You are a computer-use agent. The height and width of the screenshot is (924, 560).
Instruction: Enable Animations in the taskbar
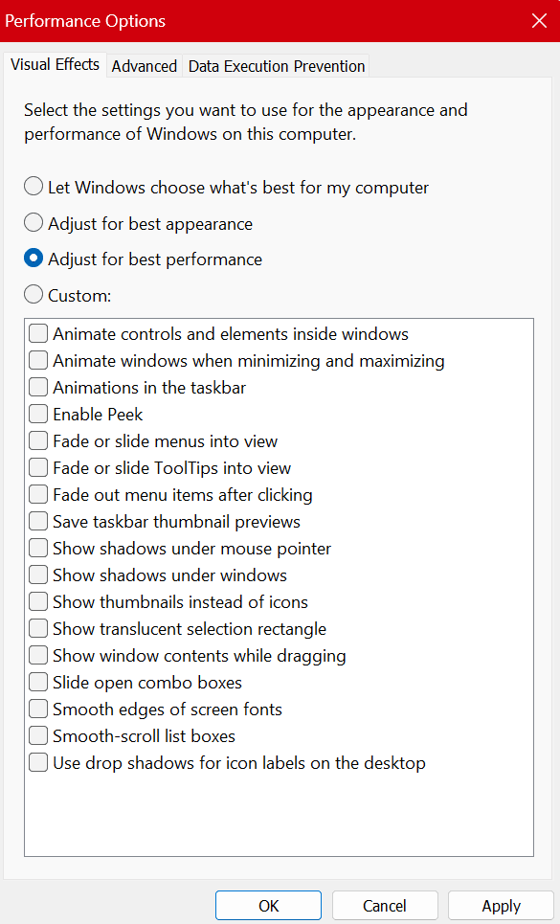37,387
